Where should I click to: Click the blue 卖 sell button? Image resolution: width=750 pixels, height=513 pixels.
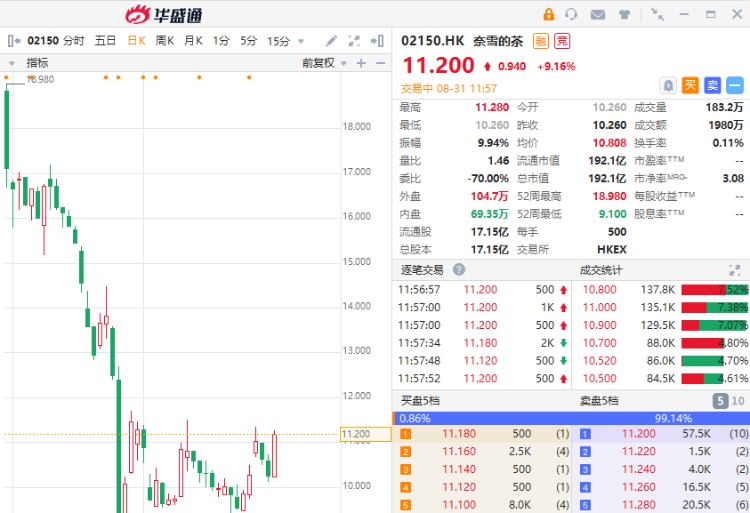[x=713, y=86]
